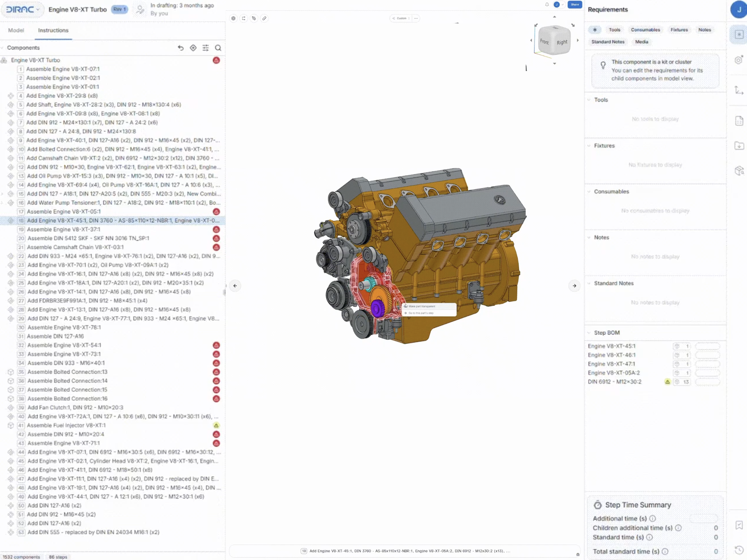This screenshot has width=747, height=560.
Task: Click the search icon in Components panel
Action: [218, 48]
